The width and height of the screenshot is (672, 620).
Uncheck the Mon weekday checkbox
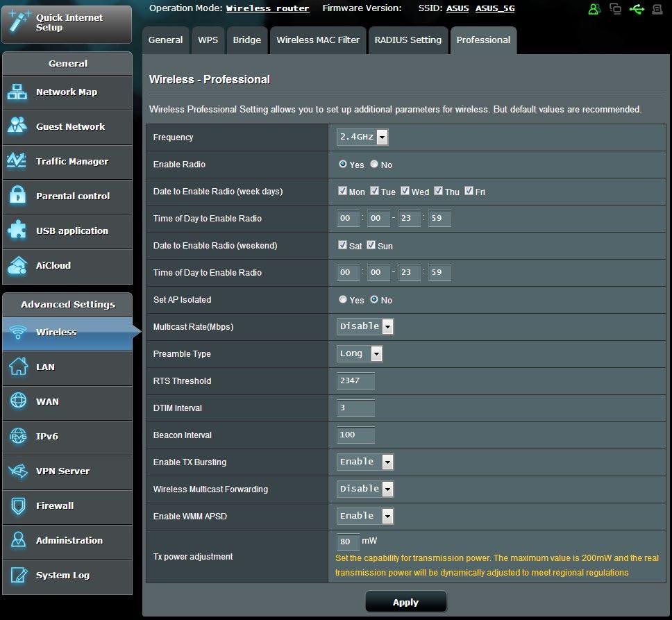click(342, 191)
